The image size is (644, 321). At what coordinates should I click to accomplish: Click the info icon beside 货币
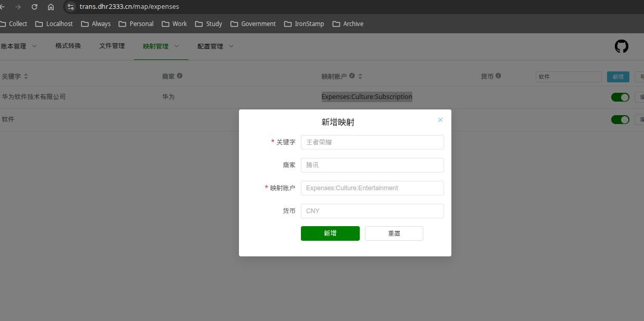498,76
